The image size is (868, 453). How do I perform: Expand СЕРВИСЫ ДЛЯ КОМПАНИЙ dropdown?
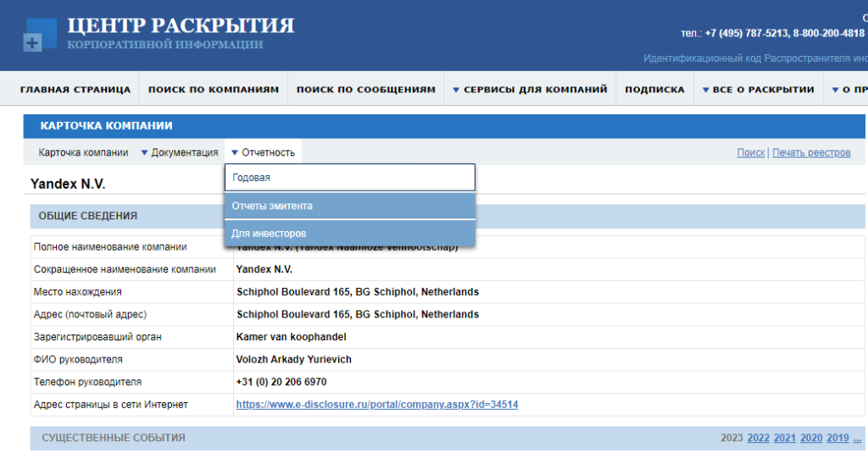531,89
